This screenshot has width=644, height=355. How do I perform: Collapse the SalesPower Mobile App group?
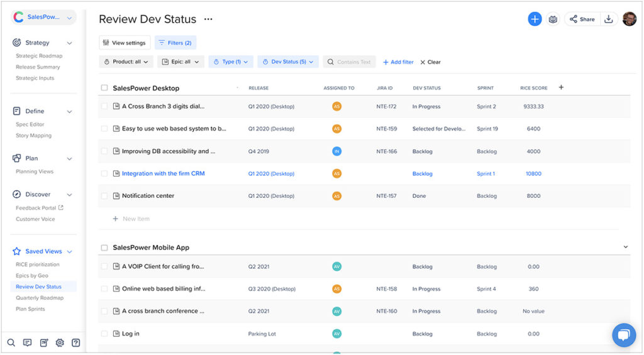[625, 248]
